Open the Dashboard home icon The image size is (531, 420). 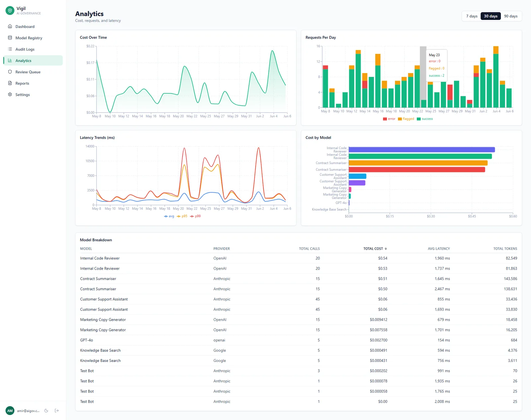(x=10, y=27)
